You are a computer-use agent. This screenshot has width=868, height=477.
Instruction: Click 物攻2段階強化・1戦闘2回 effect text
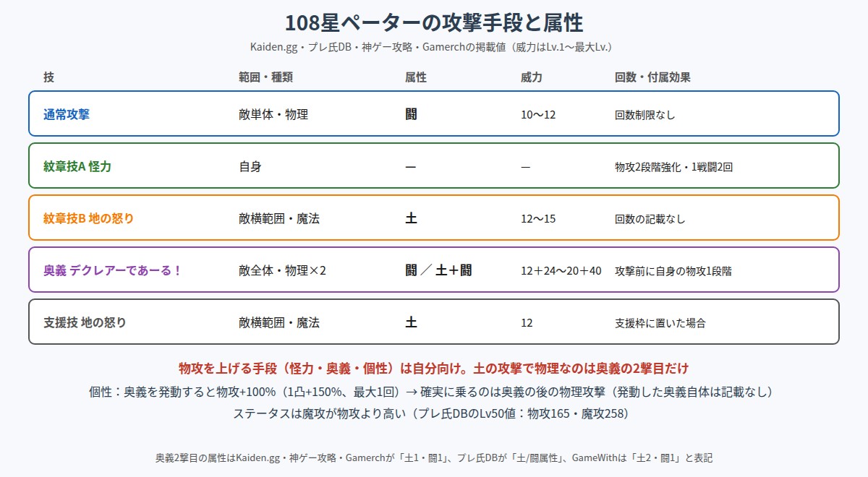click(x=675, y=166)
